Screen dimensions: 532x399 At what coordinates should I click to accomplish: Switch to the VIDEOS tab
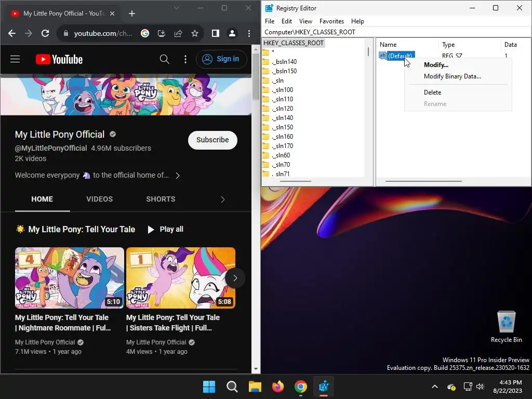point(99,199)
